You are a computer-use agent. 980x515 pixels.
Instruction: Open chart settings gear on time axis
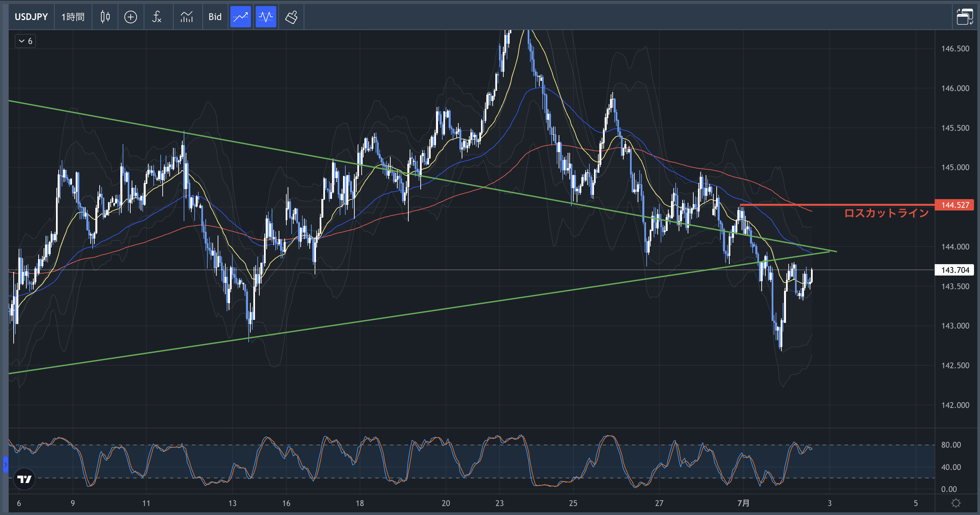tap(956, 503)
